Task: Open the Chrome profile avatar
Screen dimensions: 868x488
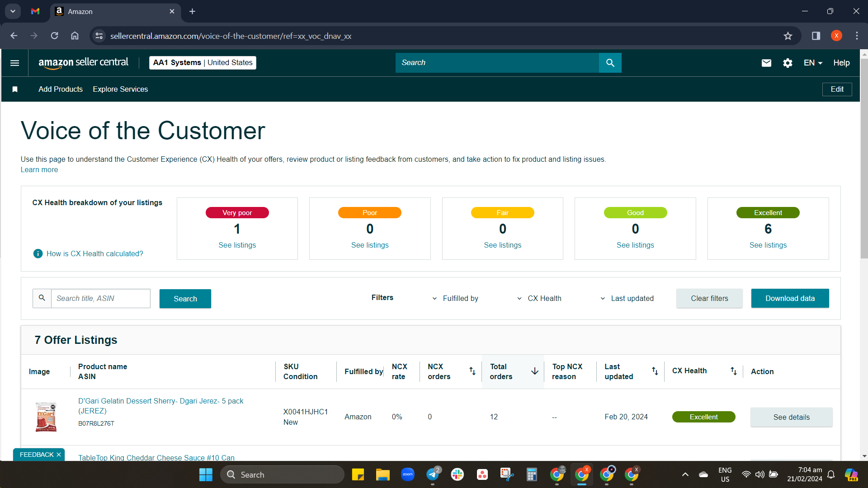Action: [836, 36]
